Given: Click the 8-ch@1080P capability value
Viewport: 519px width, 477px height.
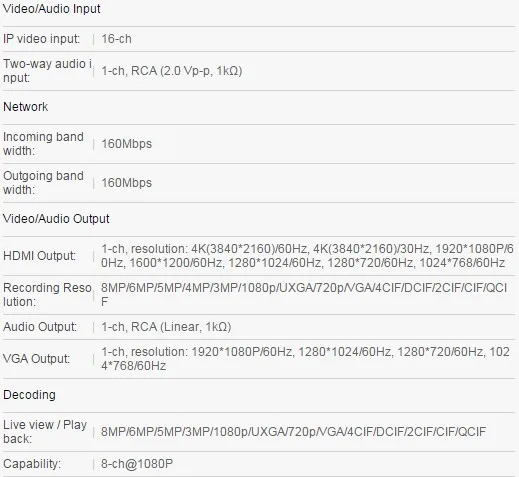Looking at the screenshot, I should point(137,464).
